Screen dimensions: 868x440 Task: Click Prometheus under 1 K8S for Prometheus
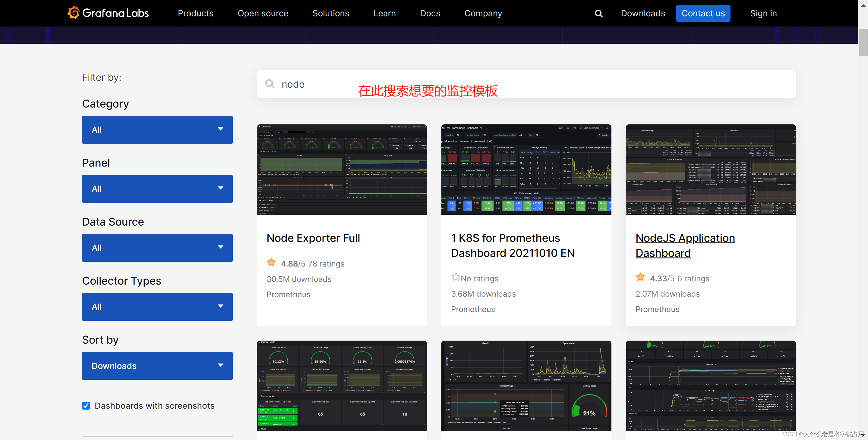tap(473, 309)
